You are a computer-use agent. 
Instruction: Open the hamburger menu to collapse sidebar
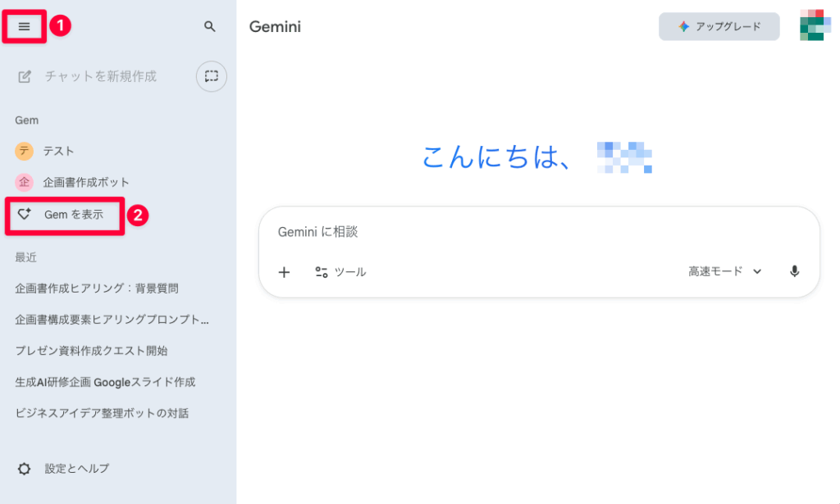click(x=25, y=26)
